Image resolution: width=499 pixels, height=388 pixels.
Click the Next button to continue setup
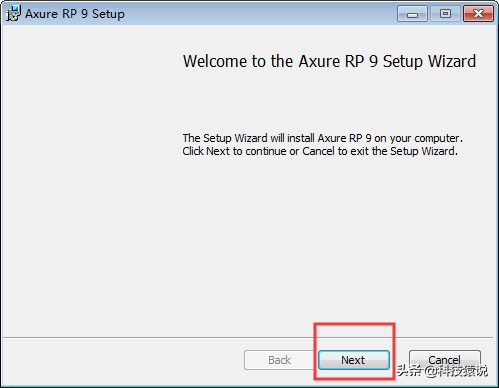(354, 360)
